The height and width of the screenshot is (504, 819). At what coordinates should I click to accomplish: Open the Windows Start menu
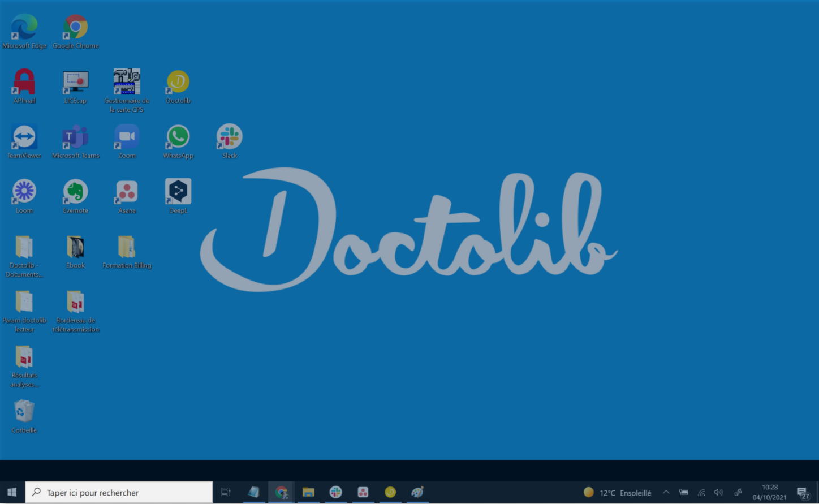[x=12, y=493]
